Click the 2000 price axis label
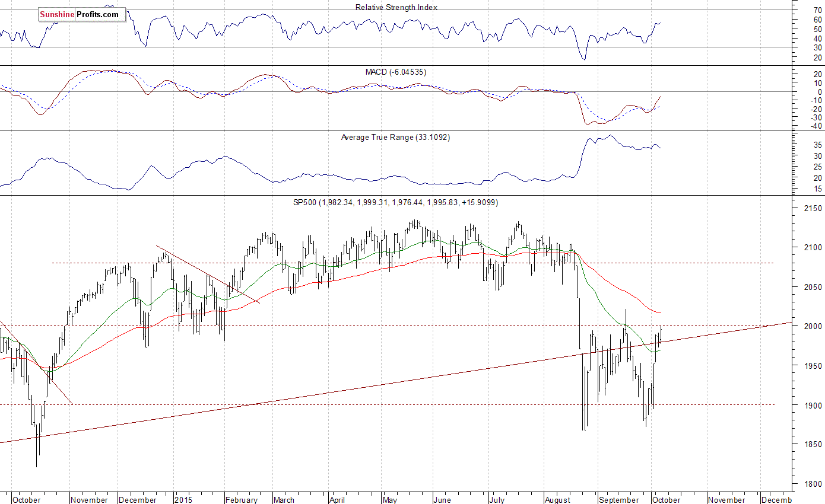The width and height of the screenshot is (825, 504). coord(813,327)
